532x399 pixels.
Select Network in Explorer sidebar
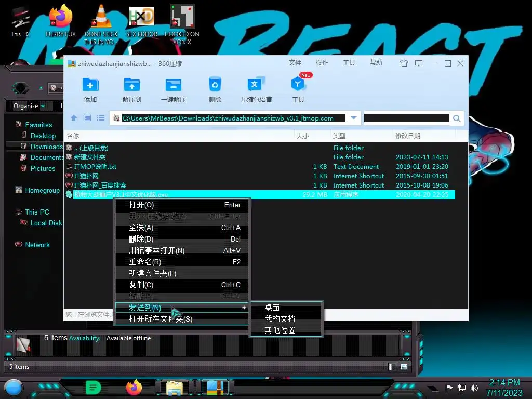pos(37,245)
